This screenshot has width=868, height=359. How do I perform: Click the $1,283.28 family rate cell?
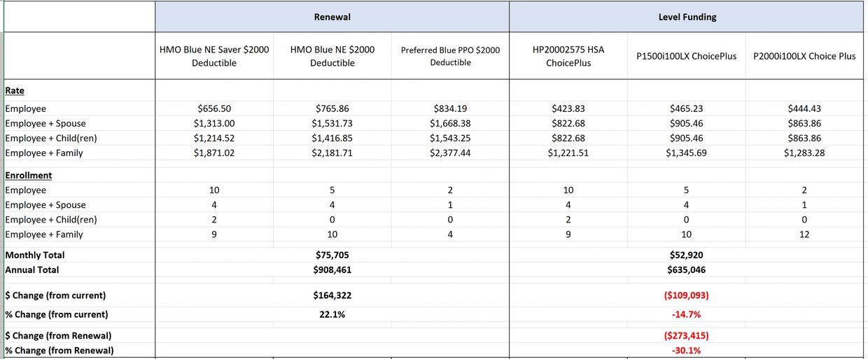click(x=804, y=153)
